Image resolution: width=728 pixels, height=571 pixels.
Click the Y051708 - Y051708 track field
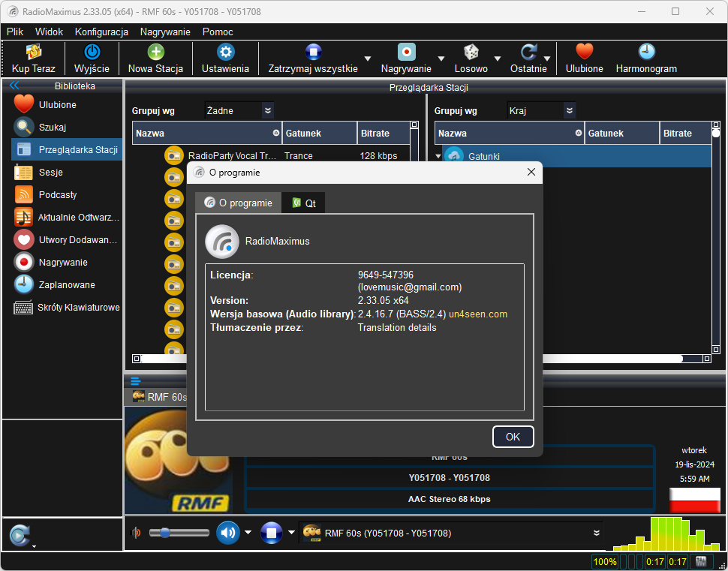(449, 478)
